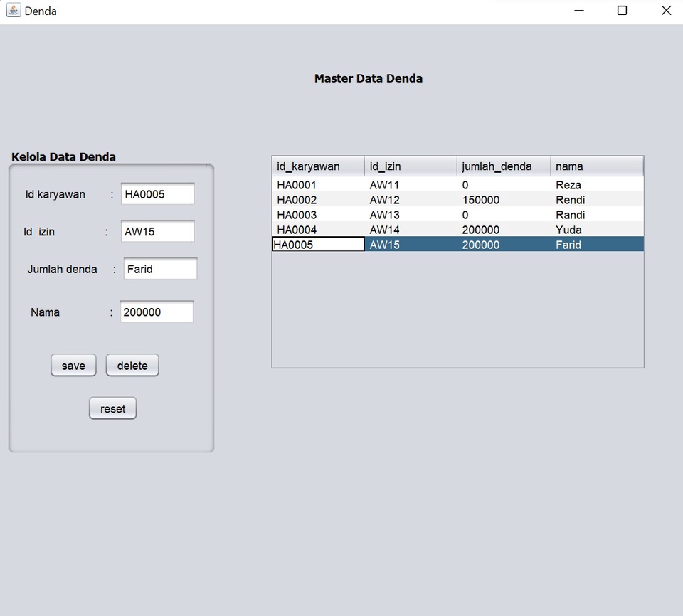The height and width of the screenshot is (616, 683).
Task: Click the Java icon in the title bar
Action: (14, 11)
